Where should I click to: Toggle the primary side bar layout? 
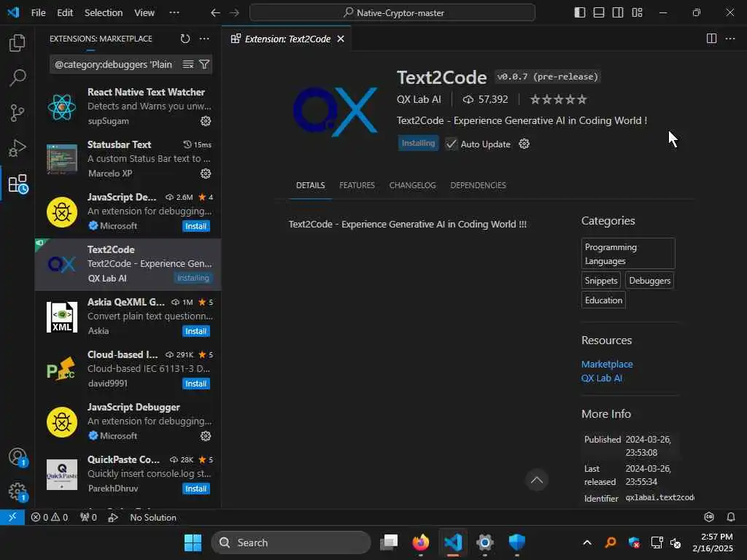pos(580,13)
